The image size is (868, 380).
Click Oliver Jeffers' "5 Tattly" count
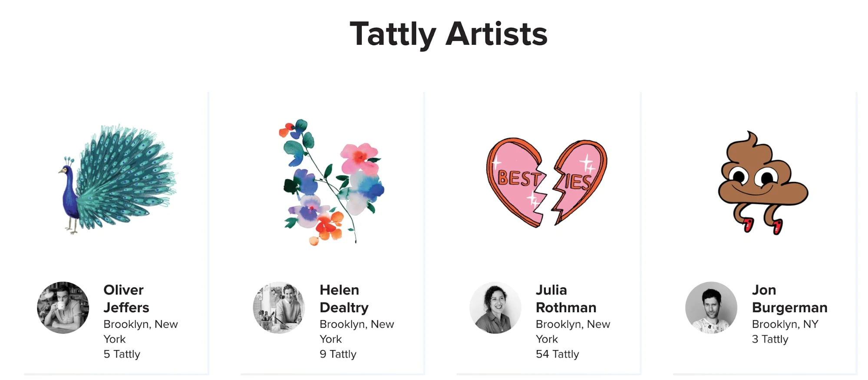[x=122, y=354]
